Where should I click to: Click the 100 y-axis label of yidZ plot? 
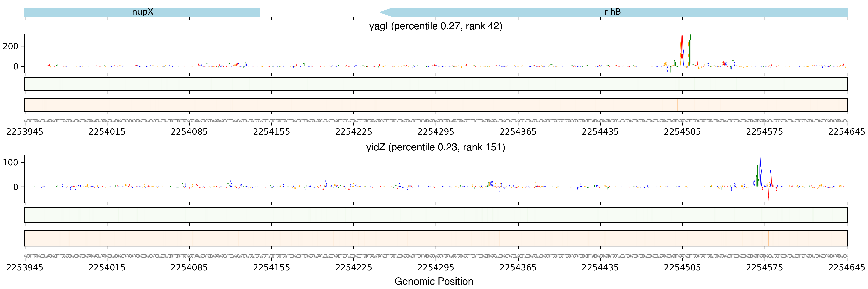[11, 163]
